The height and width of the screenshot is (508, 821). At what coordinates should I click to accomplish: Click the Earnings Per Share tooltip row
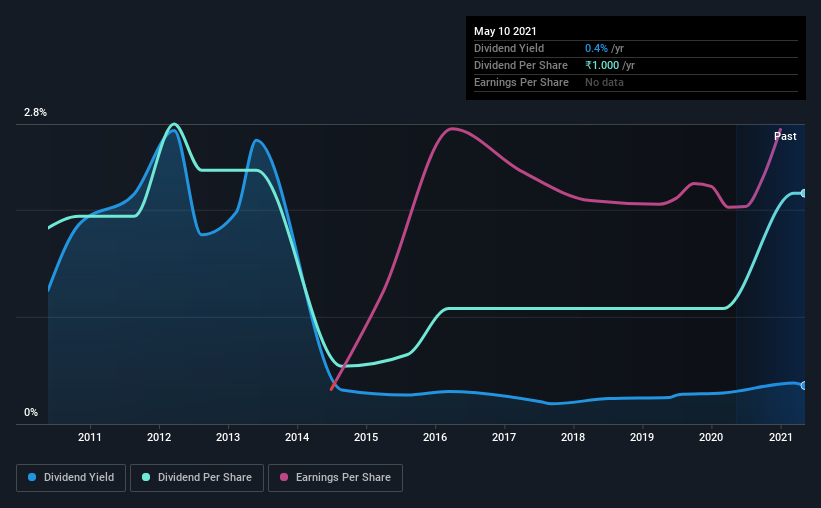[636, 83]
